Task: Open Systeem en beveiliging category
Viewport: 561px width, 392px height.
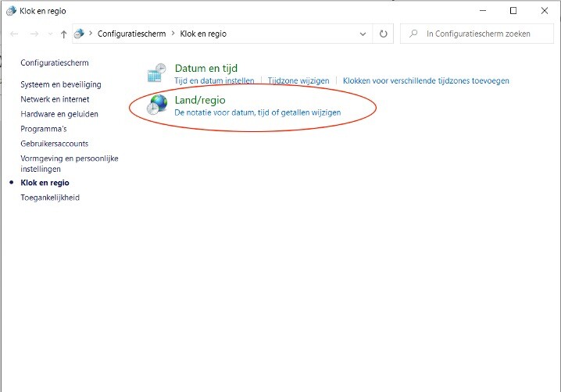Action: point(61,84)
